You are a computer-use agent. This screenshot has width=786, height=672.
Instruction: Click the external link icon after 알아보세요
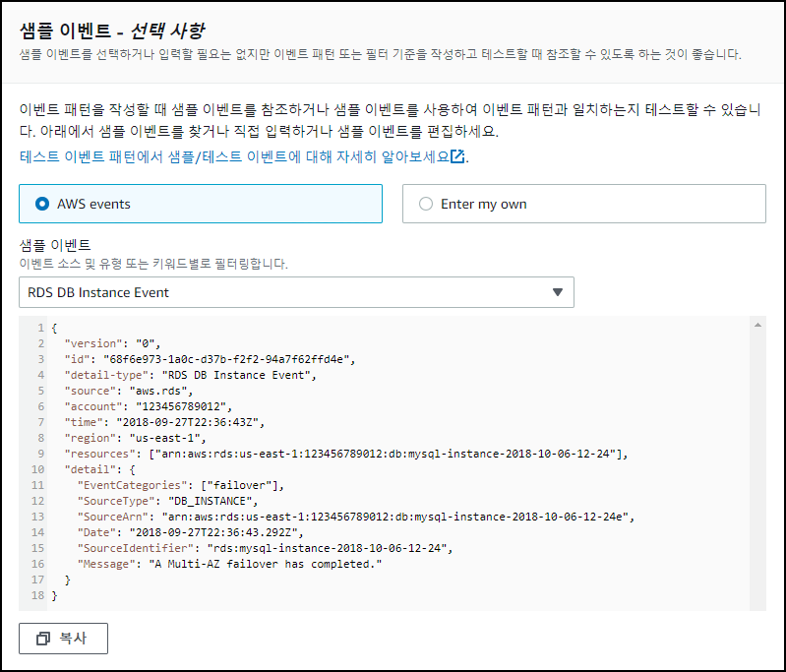click(x=457, y=156)
